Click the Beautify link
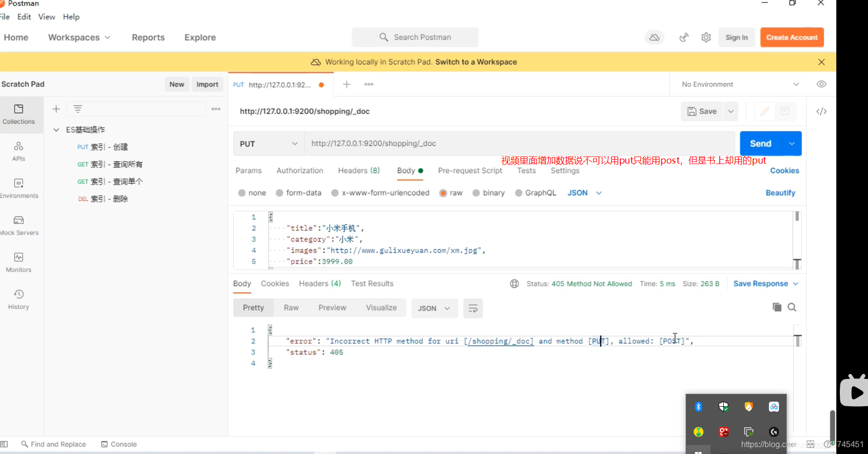Viewport: 868px width, 454px height. pos(780,193)
